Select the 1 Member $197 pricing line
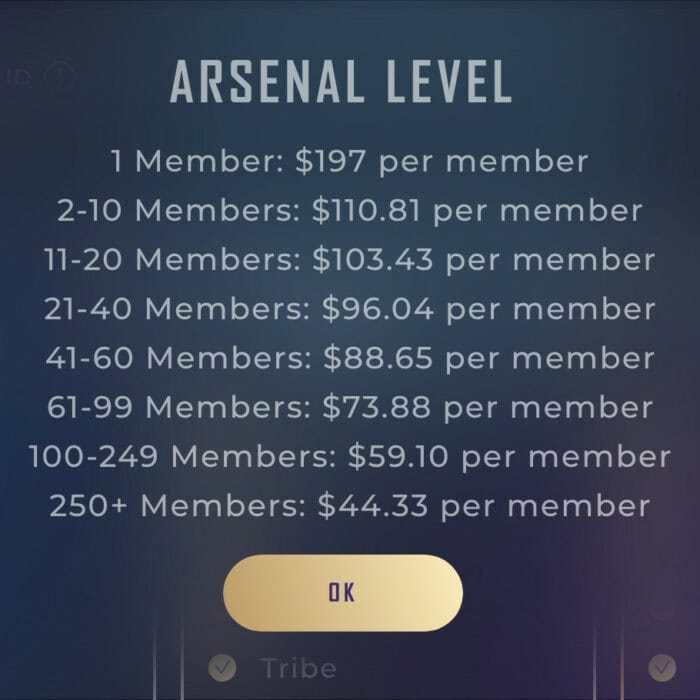Viewport: 700px width, 700px height. [349, 161]
